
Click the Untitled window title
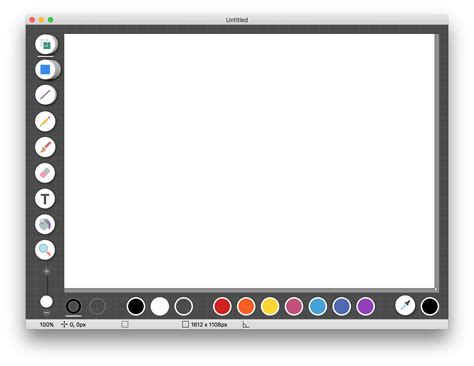pyautogui.click(x=237, y=20)
